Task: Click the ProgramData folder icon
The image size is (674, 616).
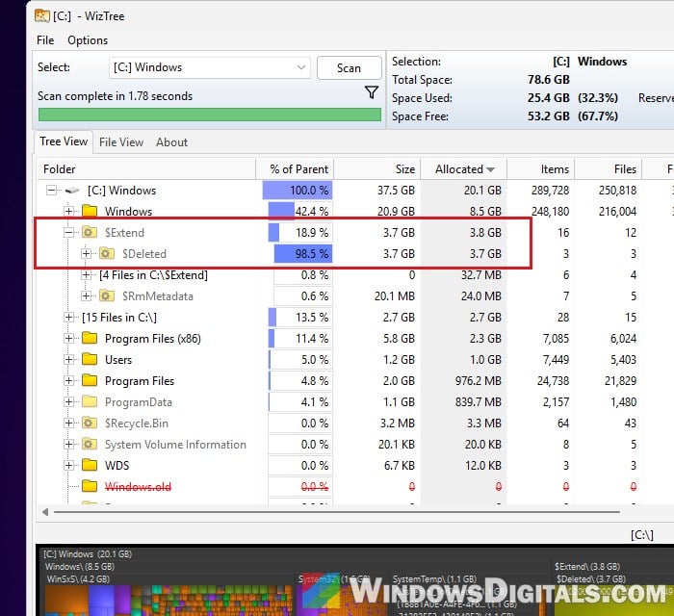Action: [x=90, y=401]
